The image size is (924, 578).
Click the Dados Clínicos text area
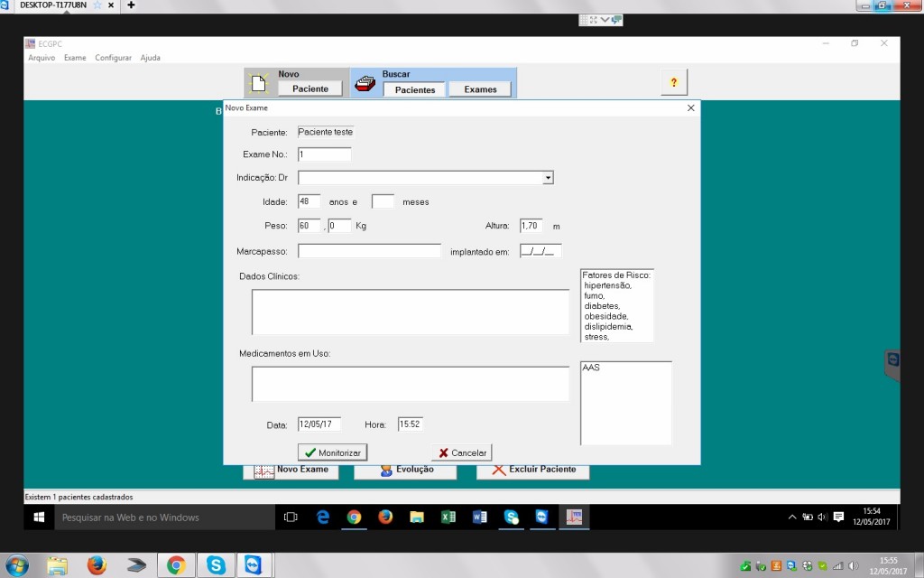coord(411,312)
